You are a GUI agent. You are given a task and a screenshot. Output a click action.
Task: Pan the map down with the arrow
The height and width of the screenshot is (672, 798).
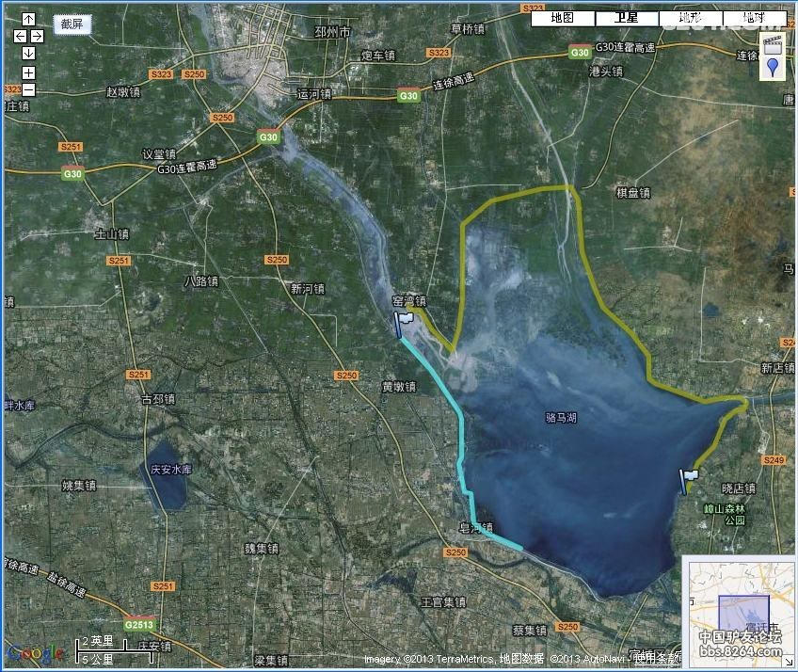28,53
